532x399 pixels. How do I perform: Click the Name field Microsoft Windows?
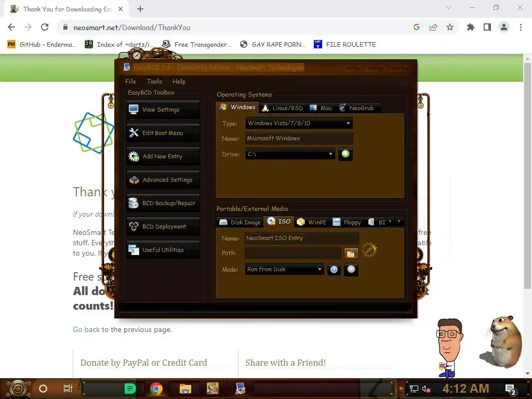pyautogui.click(x=299, y=138)
